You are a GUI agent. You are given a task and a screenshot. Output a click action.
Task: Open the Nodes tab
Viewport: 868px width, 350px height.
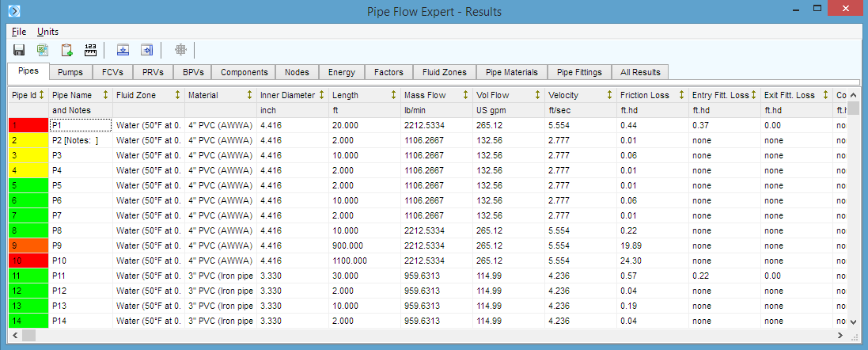(x=297, y=72)
